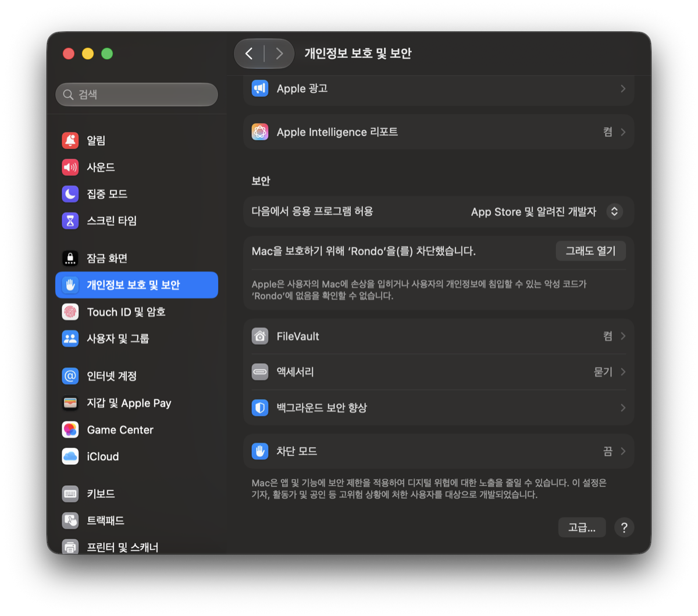698x616 pixels.
Task: Select Touch ID 및 암호 in sidebar
Action: 137,312
